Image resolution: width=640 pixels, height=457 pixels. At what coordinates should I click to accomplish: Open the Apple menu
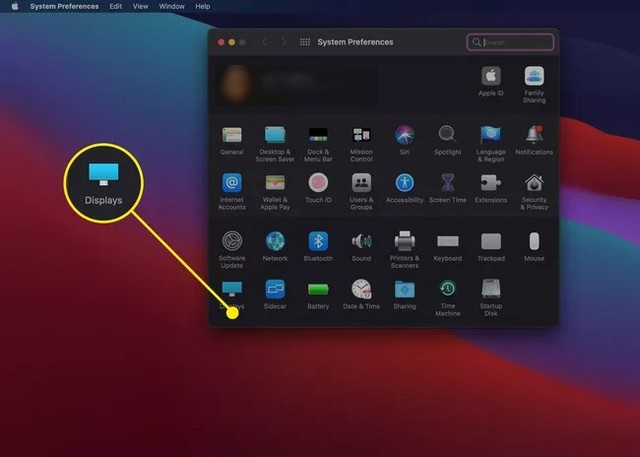(x=15, y=6)
